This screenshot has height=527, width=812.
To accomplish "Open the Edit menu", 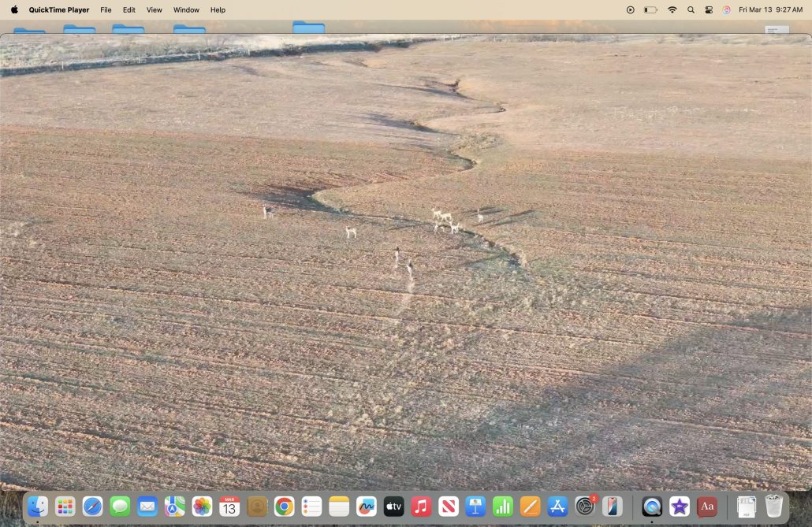I will [129, 10].
